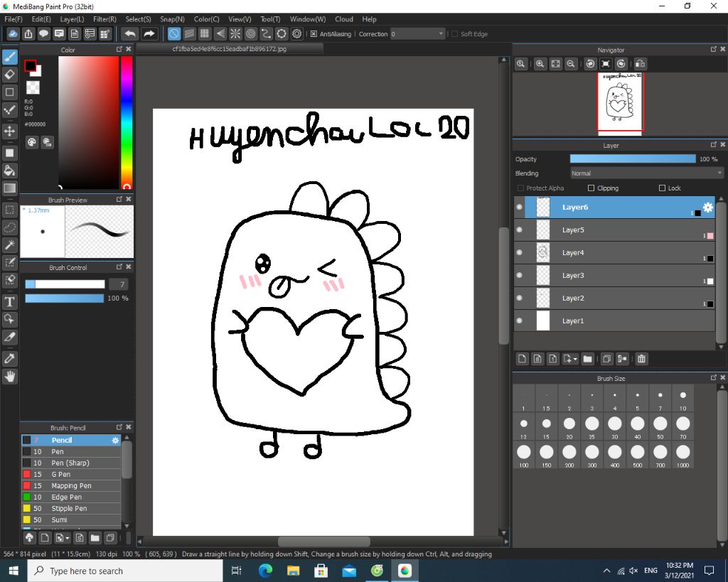
Task: Open the Correction dropdown
Action: [x=417, y=34]
